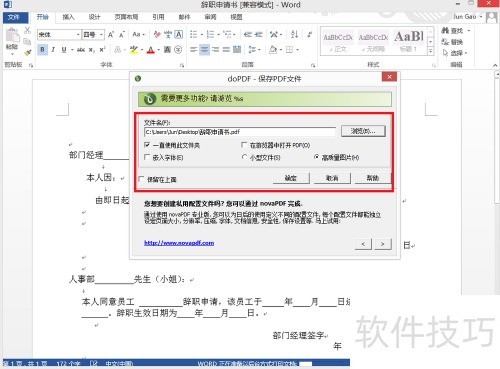Click the next tip > button in doPDF
Screen dimensions: 500x369
click(382, 244)
